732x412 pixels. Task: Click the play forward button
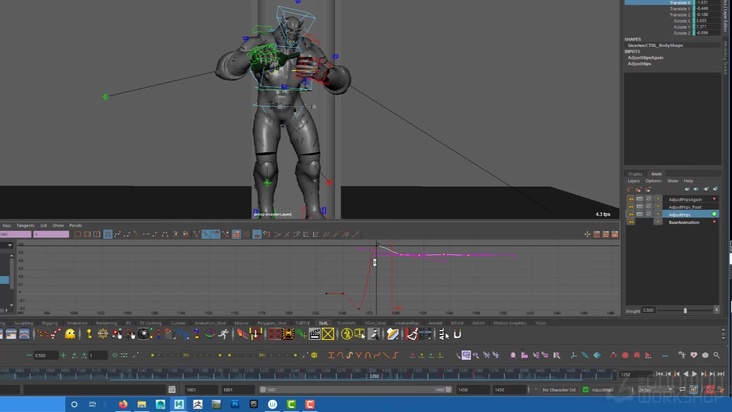click(695, 374)
